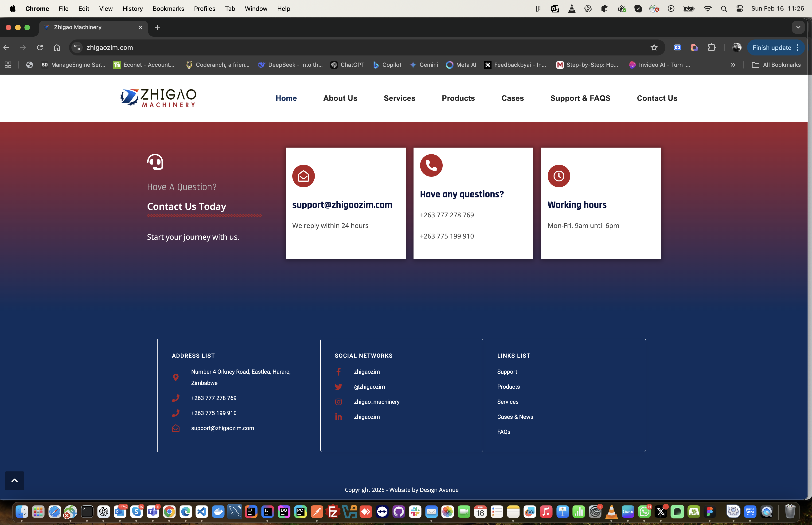Open the Bookmarks menu in menu bar
This screenshot has height=525, width=812.
pos(168,8)
